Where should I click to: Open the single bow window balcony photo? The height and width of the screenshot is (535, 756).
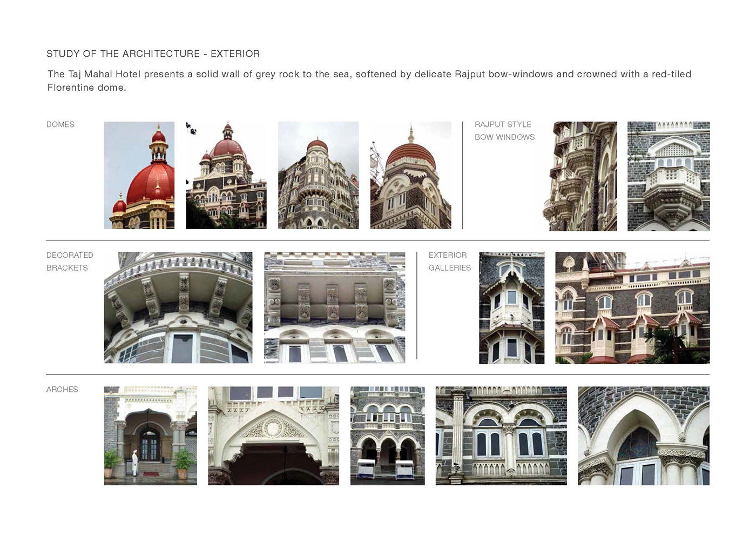(669, 176)
